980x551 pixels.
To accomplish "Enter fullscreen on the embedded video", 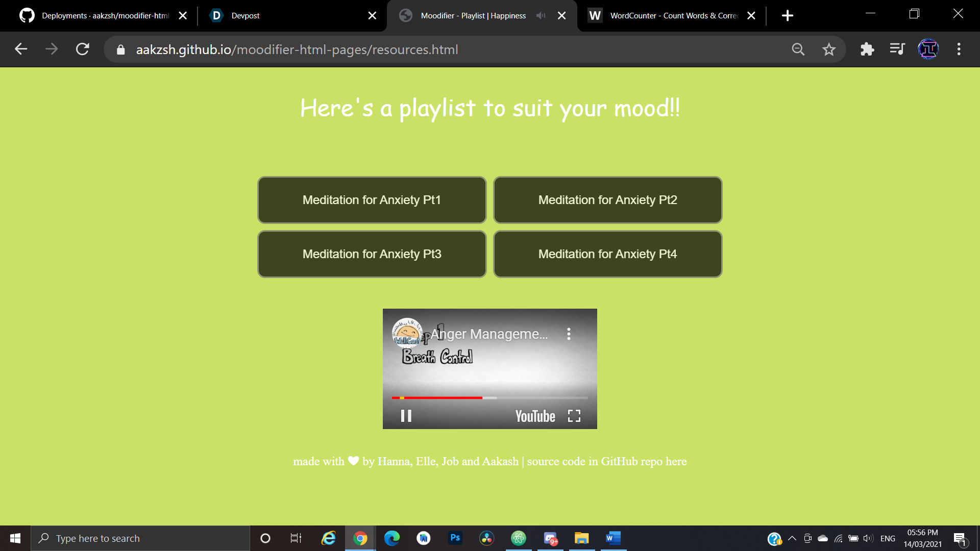I will pyautogui.click(x=574, y=416).
